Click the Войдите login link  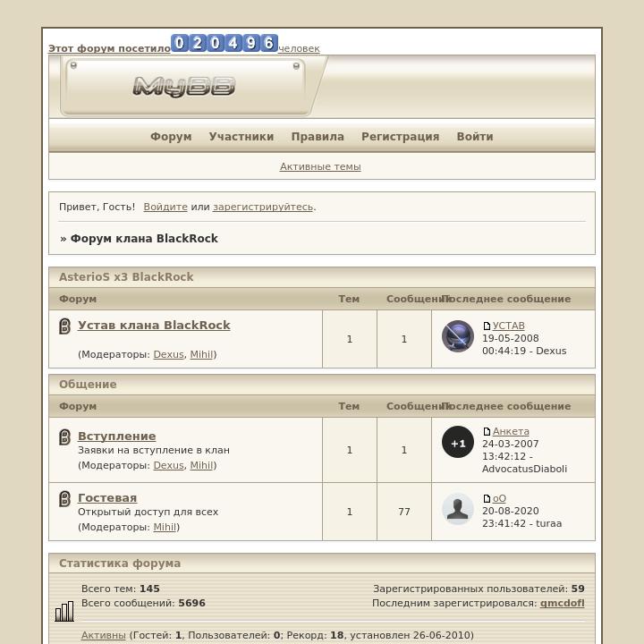(165, 207)
